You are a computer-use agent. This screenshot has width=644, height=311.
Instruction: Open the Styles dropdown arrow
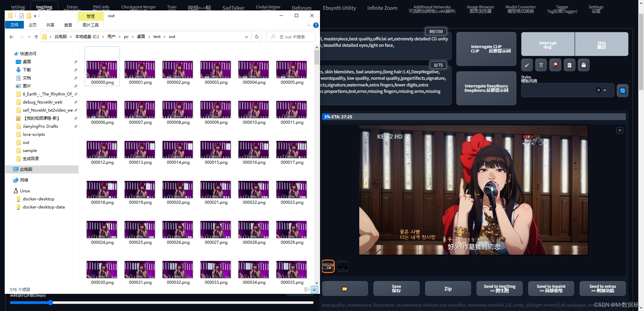point(605,90)
